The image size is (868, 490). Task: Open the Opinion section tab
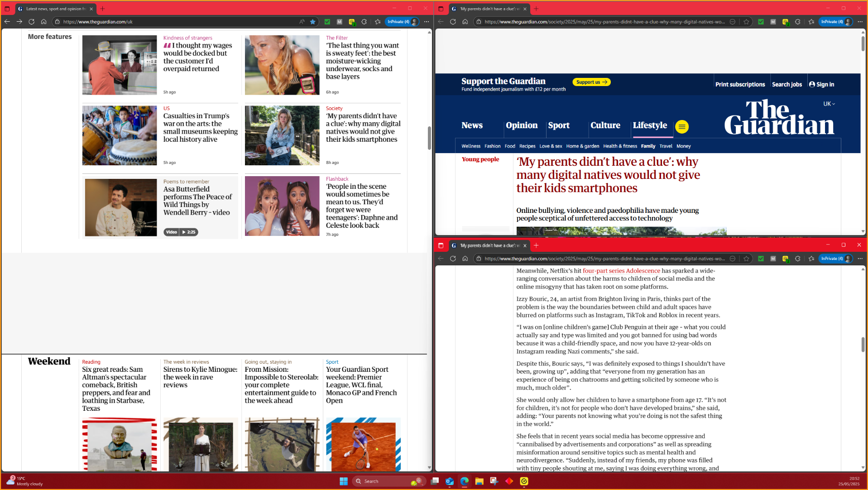click(522, 125)
